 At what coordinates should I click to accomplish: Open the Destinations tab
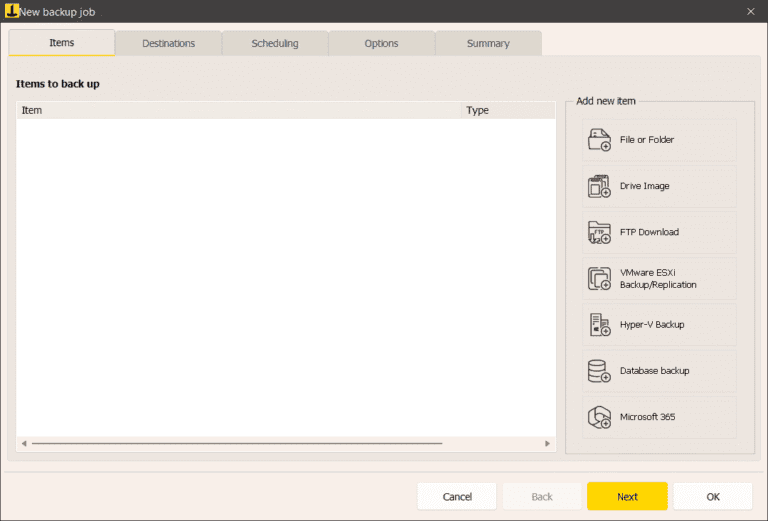pos(168,43)
